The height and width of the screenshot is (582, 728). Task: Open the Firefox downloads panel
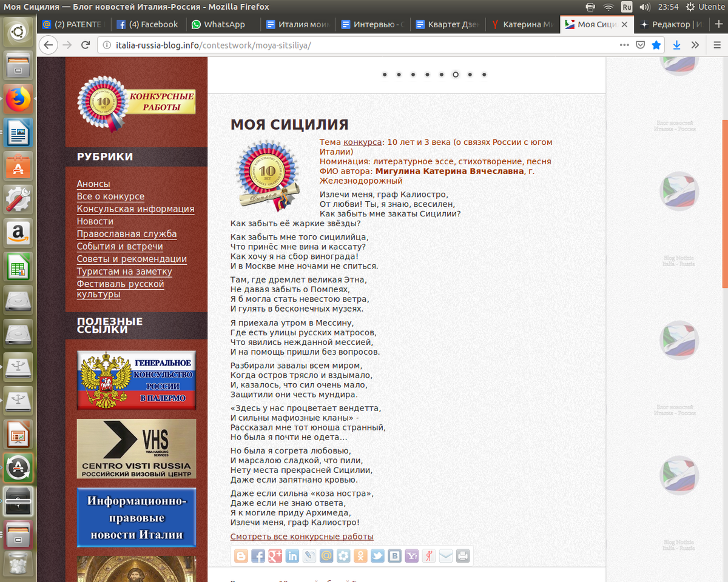(677, 45)
